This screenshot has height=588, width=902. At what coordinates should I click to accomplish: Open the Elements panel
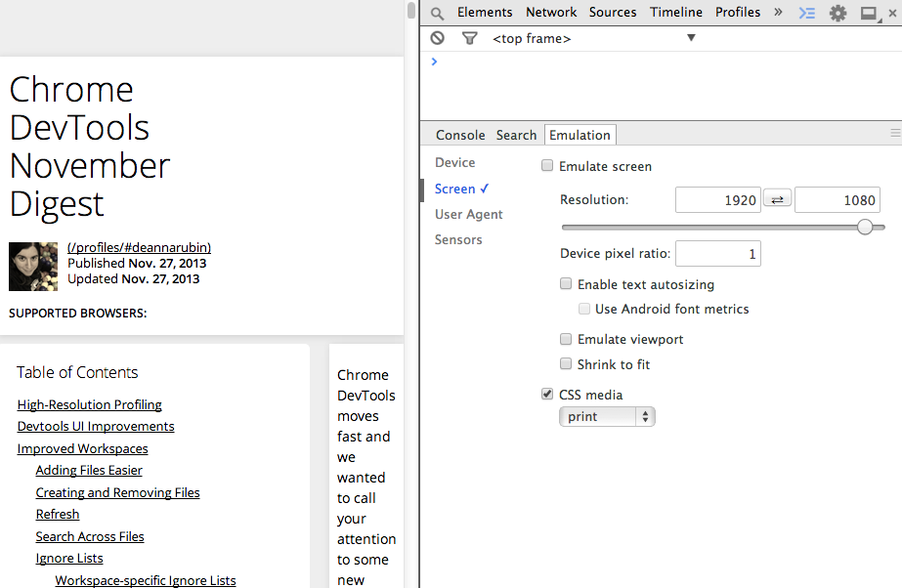pyautogui.click(x=485, y=12)
